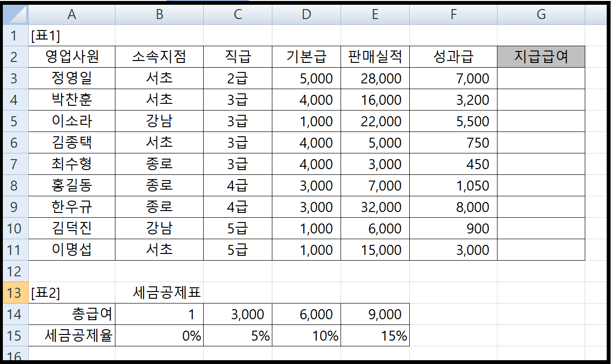
Task: Select the 15% tax rate cell
Action: coord(375,335)
